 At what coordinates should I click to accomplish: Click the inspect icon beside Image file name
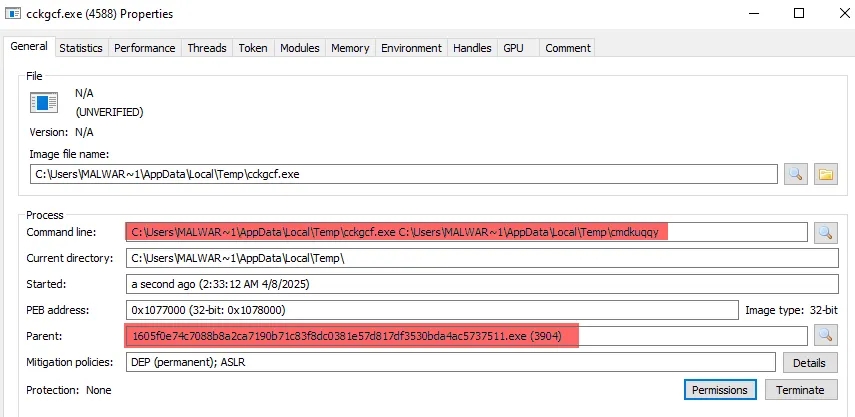[x=795, y=174]
